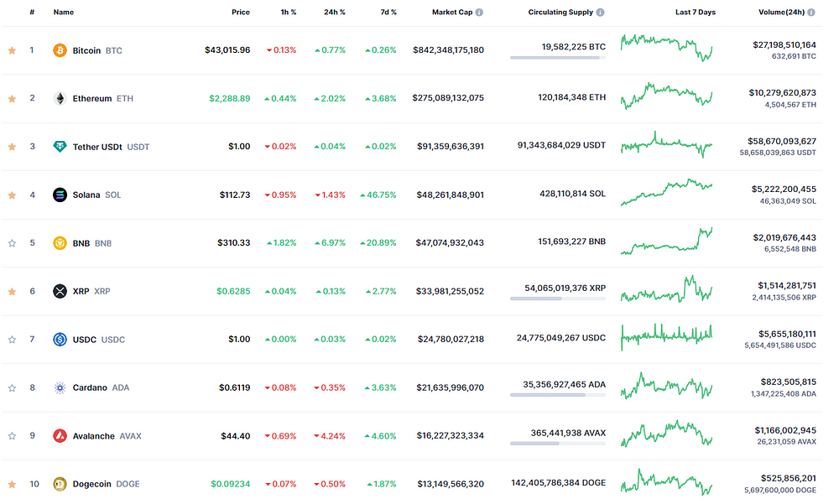Open USDC last 7 days sparkline chart

click(x=667, y=337)
